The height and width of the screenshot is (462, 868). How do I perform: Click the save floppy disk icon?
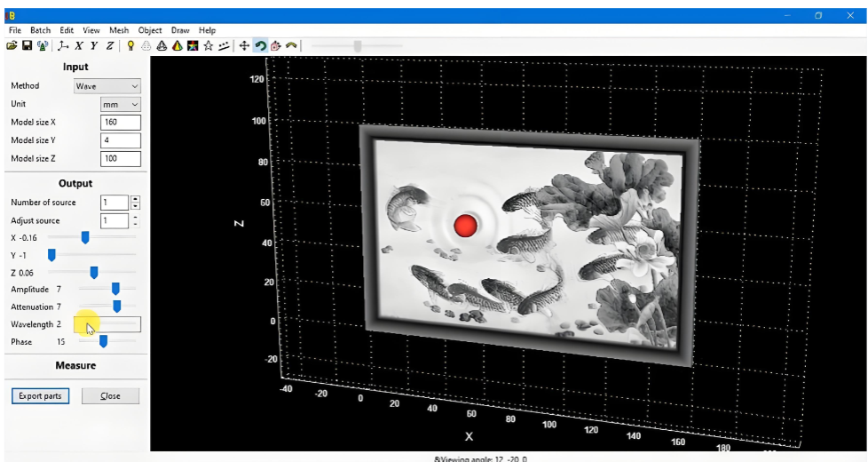27,45
